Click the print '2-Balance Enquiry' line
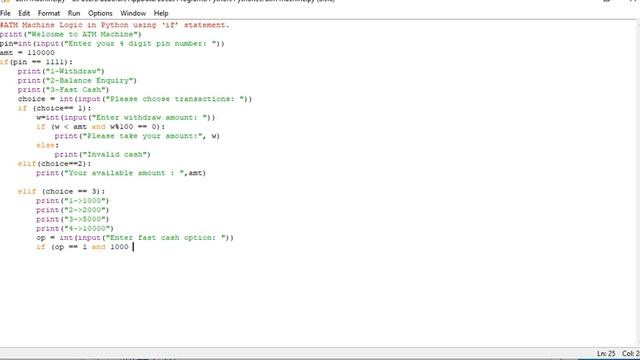The height and width of the screenshot is (360, 640). (x=77, y=80)
